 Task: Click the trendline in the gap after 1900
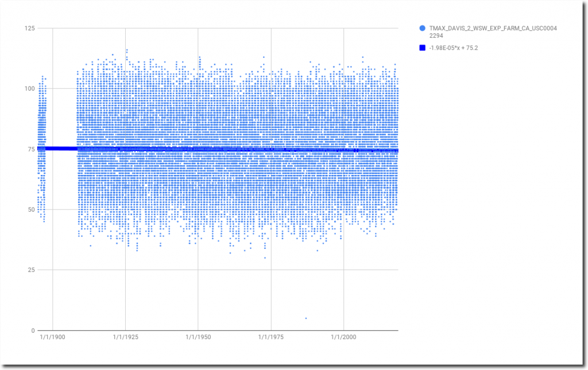coord(62,149)
